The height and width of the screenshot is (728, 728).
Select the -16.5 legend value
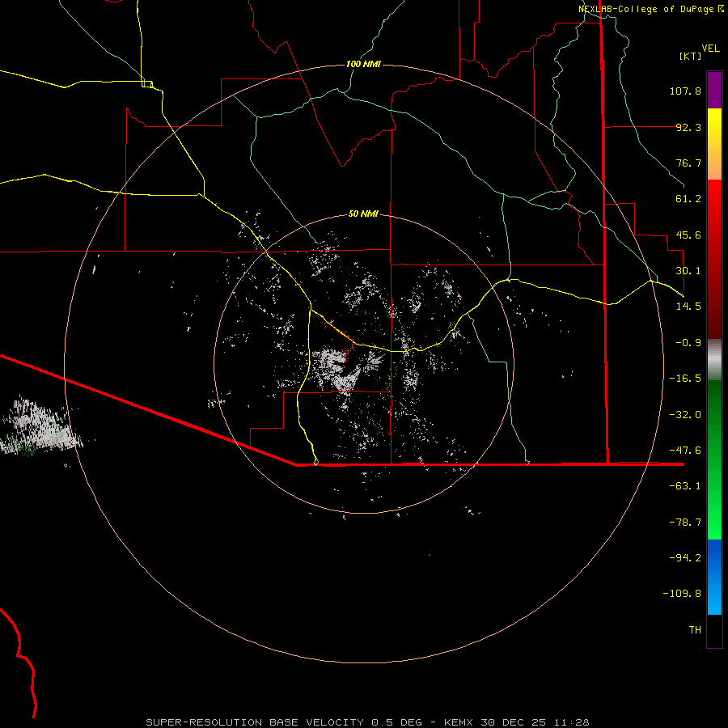pos(685,379)
